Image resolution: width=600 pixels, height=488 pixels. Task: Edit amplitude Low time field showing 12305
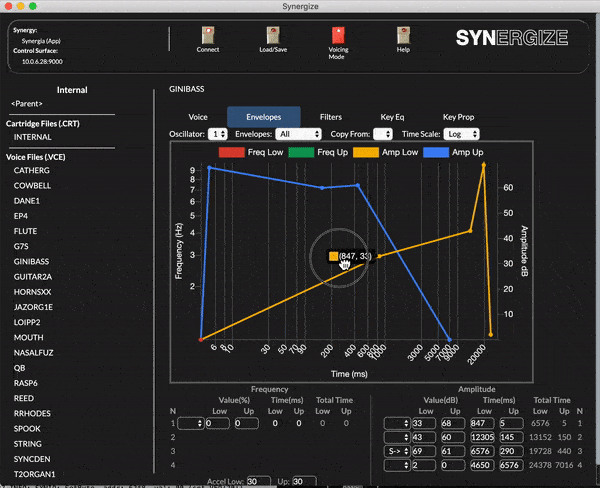click(482, 437)
